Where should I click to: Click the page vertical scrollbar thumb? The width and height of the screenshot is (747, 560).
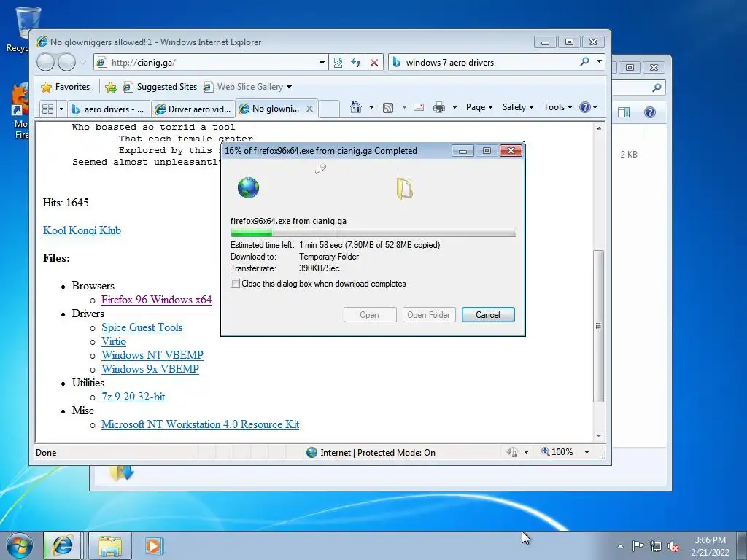(598, 326)
